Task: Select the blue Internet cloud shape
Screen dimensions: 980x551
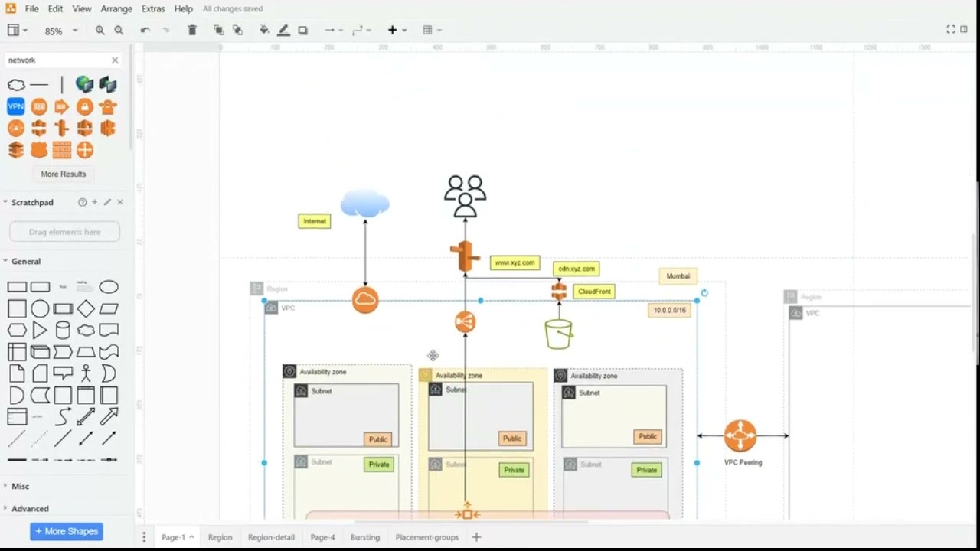Action: pyautogui.click(x=365, y=203)
